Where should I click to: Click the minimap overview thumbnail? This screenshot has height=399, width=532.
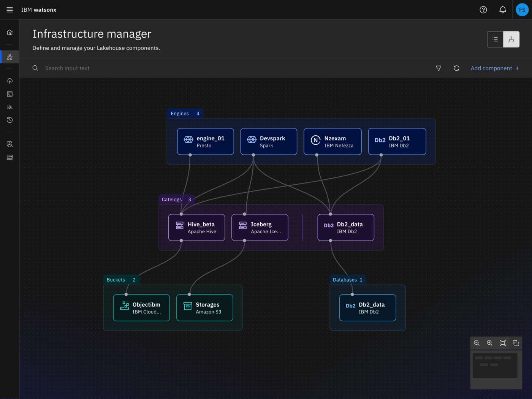click(496, 369)
